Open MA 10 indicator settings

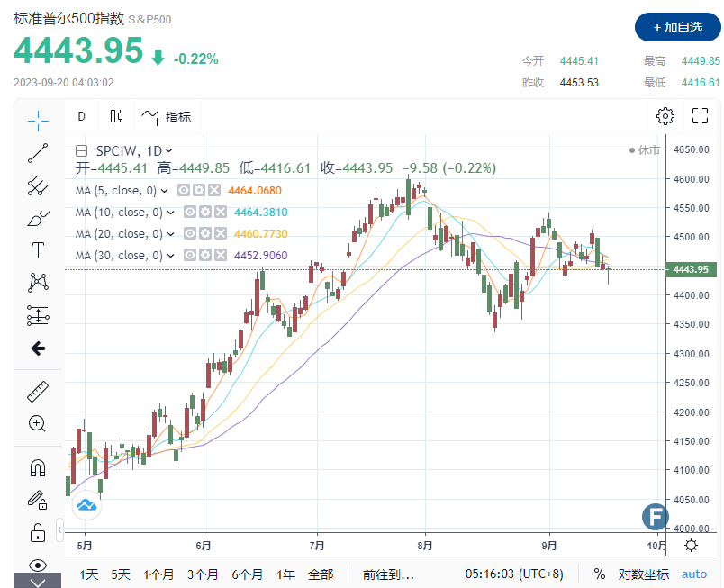[x=205, y=212]
